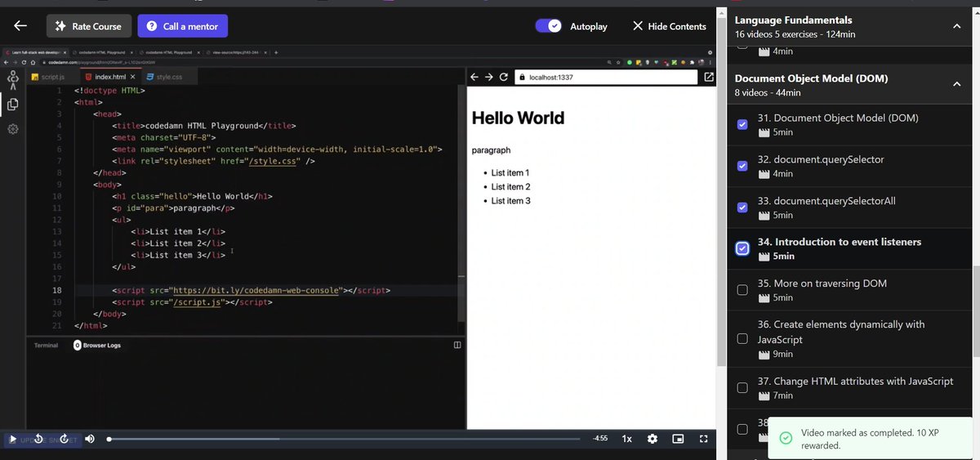
Task: Mute the video volume icon
Action: tap(90, 439)
